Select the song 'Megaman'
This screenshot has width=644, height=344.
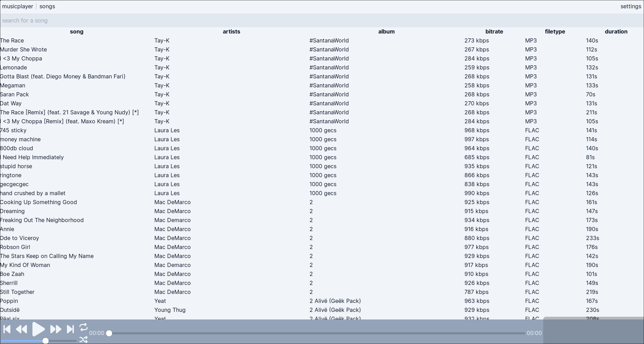point(13,85)
